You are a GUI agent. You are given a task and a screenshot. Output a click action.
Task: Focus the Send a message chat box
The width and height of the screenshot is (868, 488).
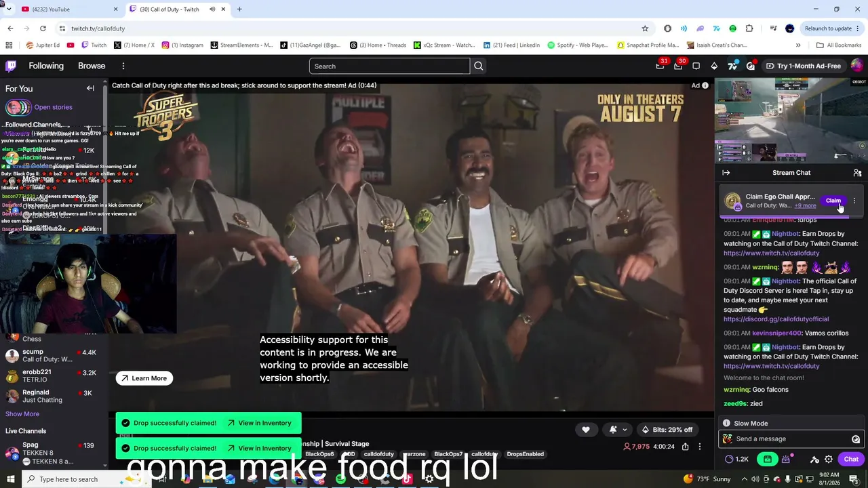(791, 439)
